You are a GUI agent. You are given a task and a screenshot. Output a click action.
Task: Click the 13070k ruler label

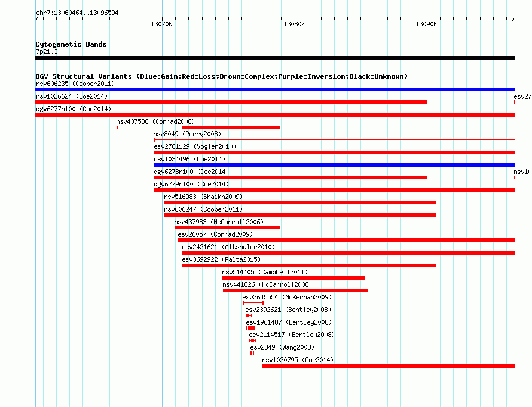[161, 24]
